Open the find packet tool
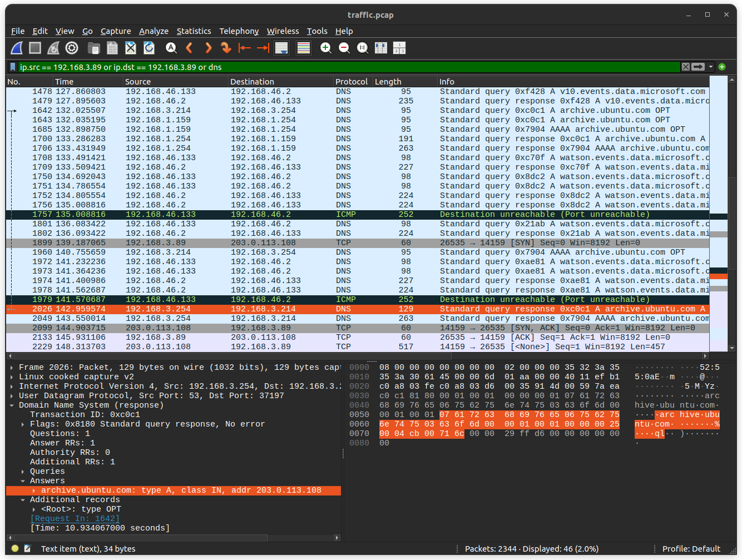 pos(170,48)
